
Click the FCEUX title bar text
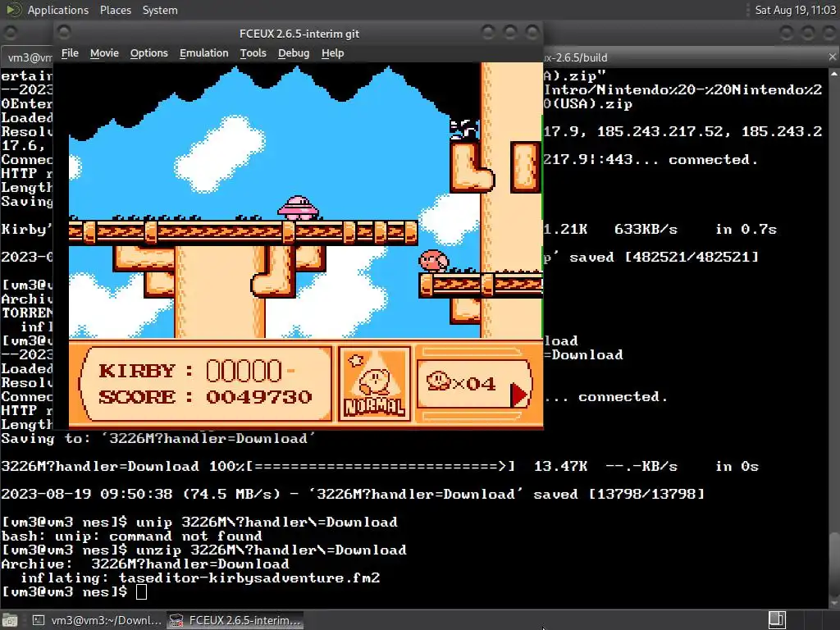(299, 33)
